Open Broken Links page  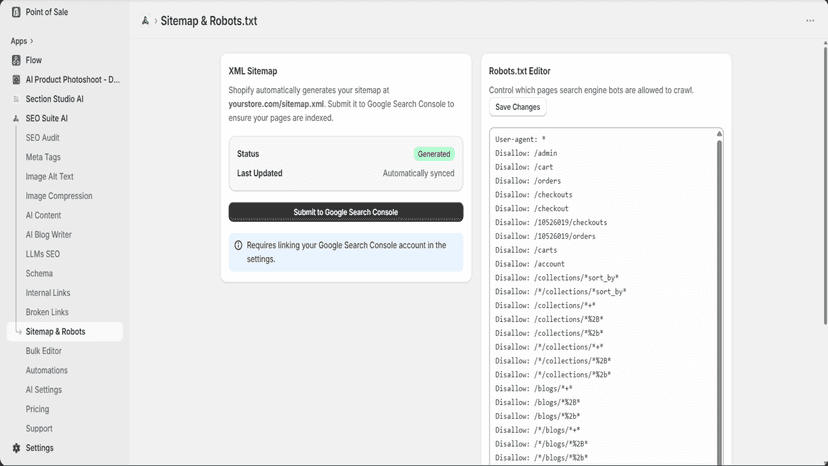click(x=47, y=312)
